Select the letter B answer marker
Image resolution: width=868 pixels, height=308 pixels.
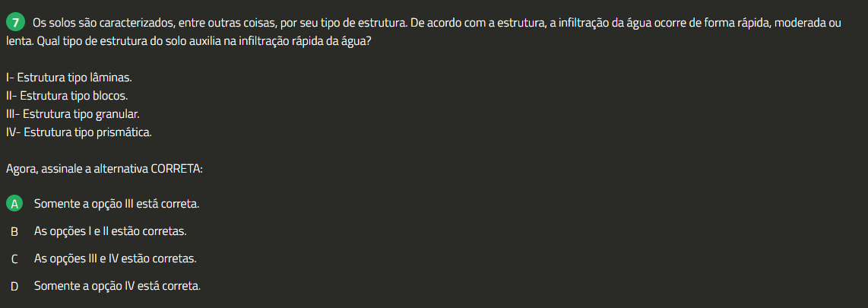coord(14,231)
